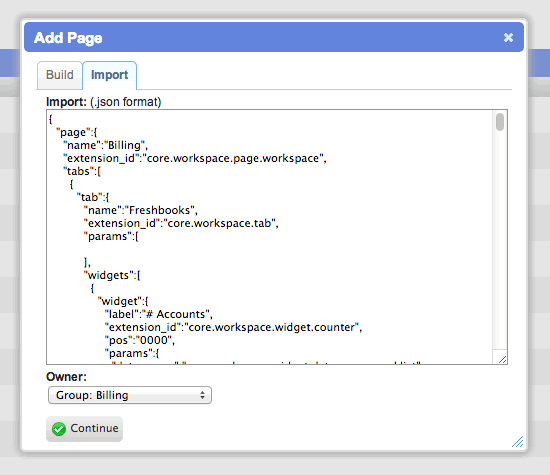Screen dimensions: 550x475
Task: Click the scrollbar thumb in the JSON textarea
Action: (x=500, y=122)
